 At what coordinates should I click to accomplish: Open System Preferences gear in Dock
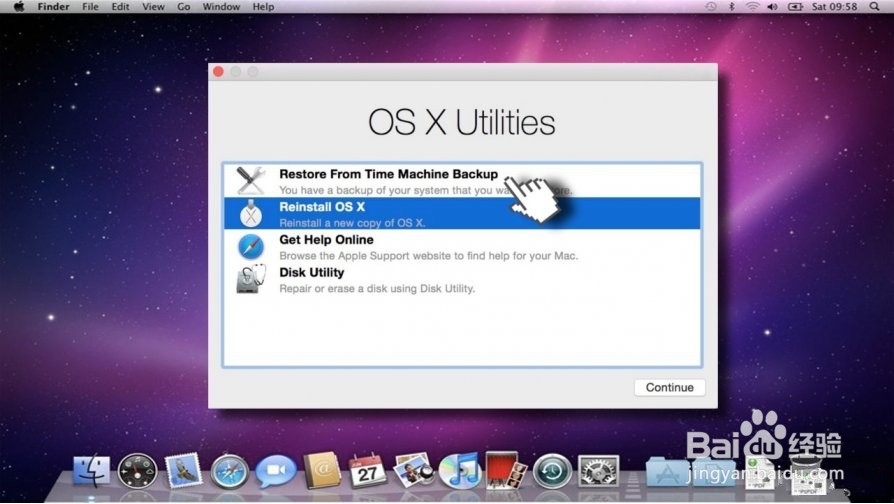coord(598,472)
